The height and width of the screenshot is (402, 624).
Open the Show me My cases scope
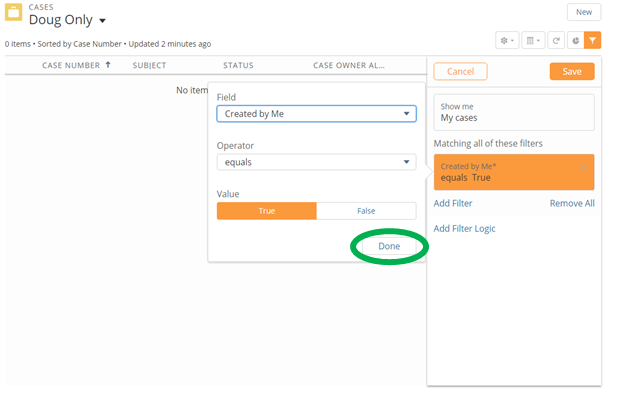[x=514, y=112]
